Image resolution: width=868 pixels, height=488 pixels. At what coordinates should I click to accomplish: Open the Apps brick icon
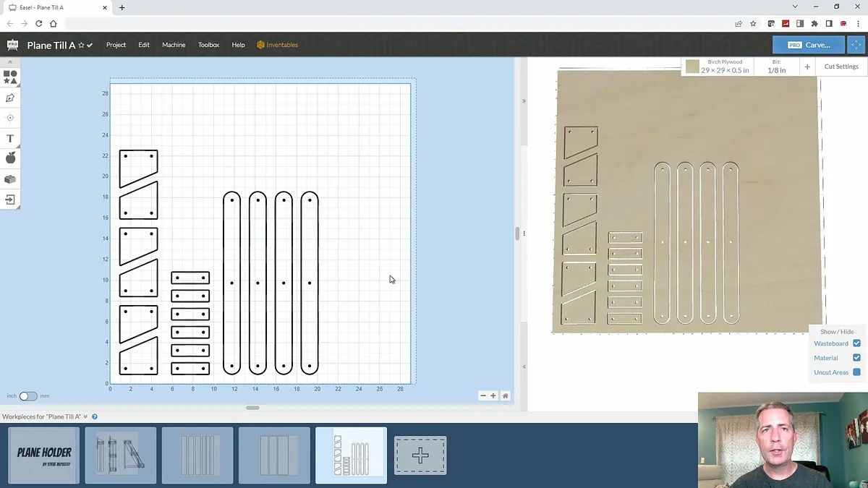click(x=10, y=179)
